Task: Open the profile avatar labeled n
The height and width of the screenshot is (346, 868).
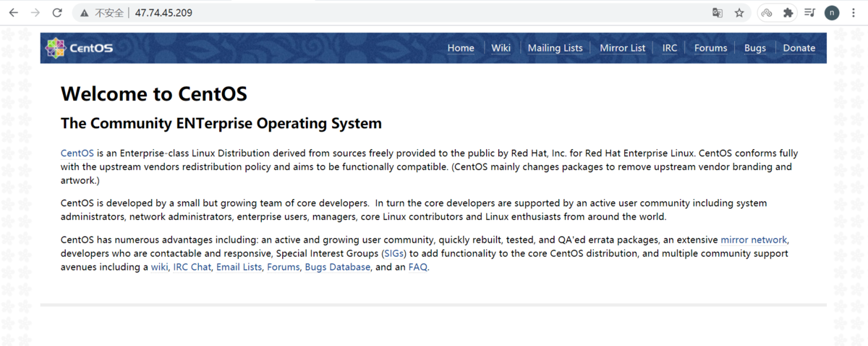Action: [x=832, y=13]
